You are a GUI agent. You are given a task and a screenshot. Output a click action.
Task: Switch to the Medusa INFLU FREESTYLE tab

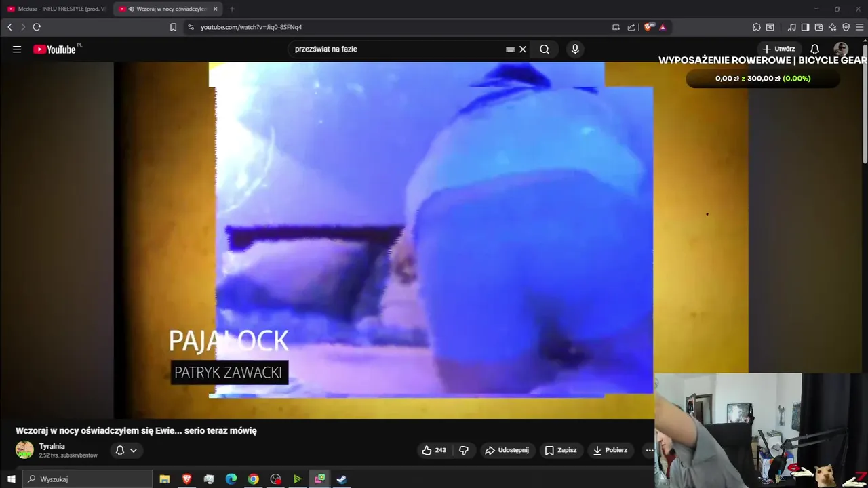coord(57,9)
